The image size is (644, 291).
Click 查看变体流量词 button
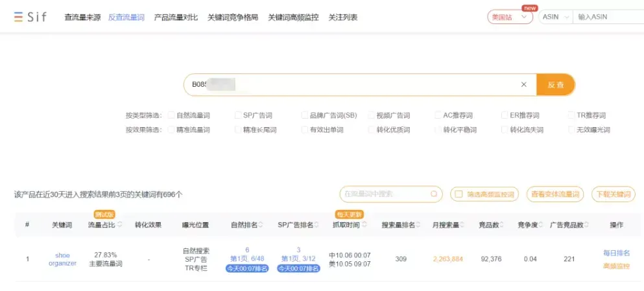555,194
